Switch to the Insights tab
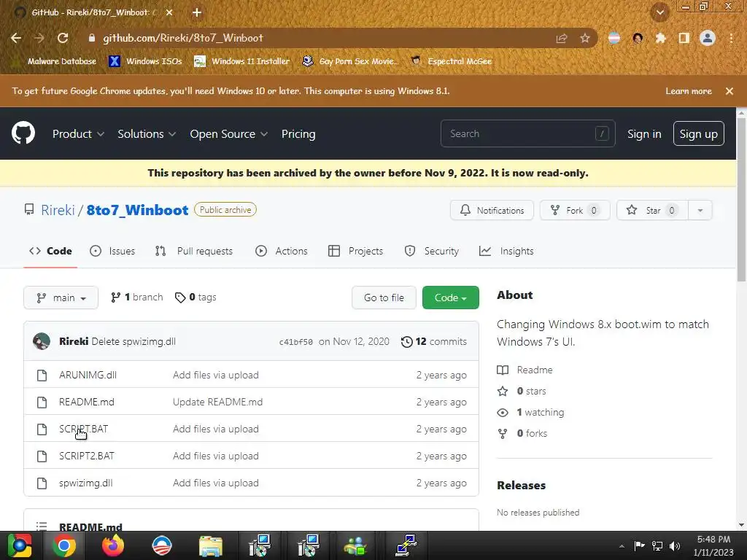The width and height of the screenshot is (747, 560). coord(506,251)
